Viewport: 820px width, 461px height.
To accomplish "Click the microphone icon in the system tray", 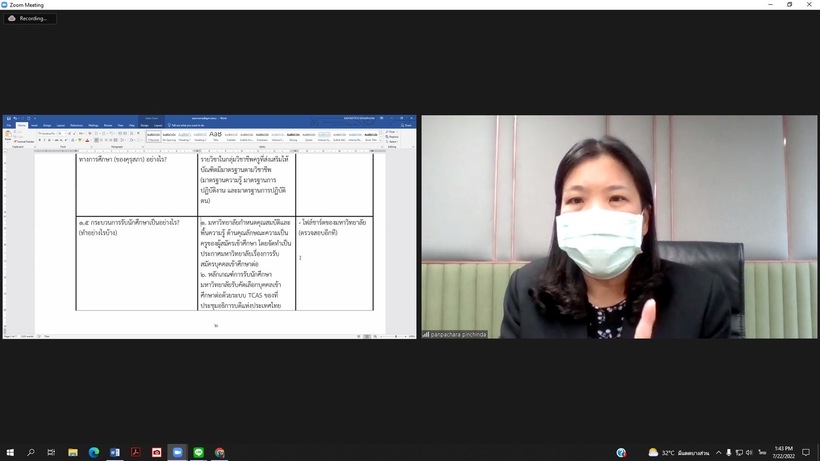I will 728,453.
